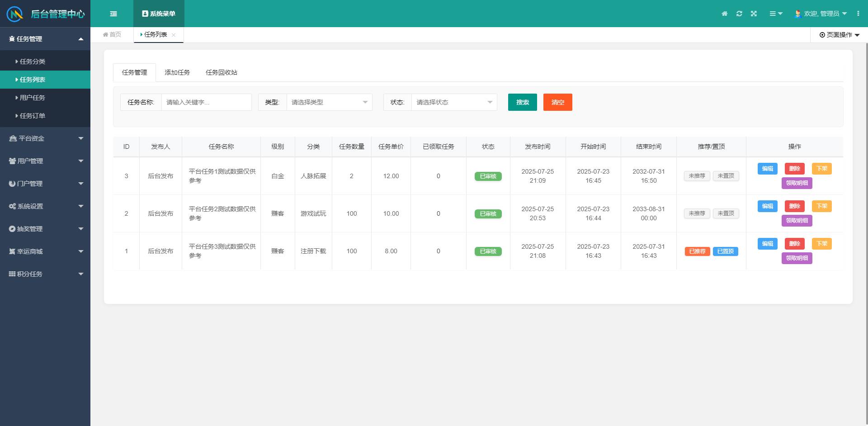The width and height of the screenshot is (868, 426).
Task: Focus the 任务名称 keyword input field
Action: pos(207,102)
